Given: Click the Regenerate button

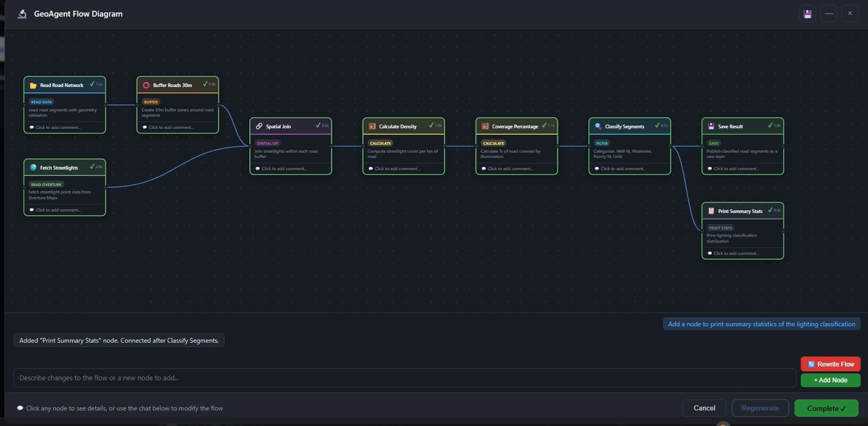Looking at the screenshot, I should pos(760,408).
